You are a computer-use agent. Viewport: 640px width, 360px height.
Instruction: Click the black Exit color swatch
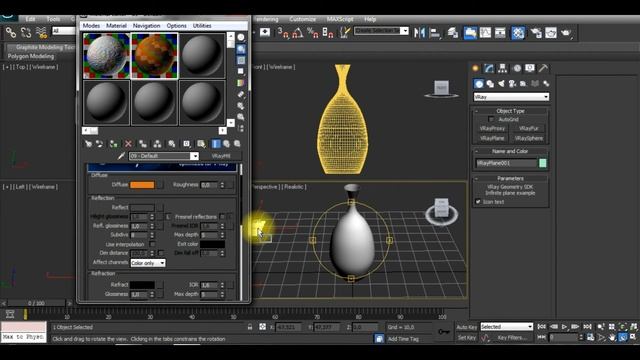(212, 244)
